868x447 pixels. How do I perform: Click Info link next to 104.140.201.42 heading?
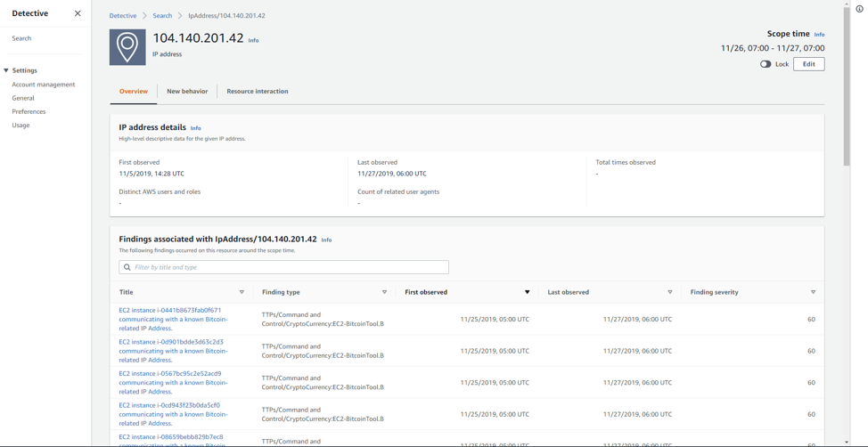[x=253, y=40]
